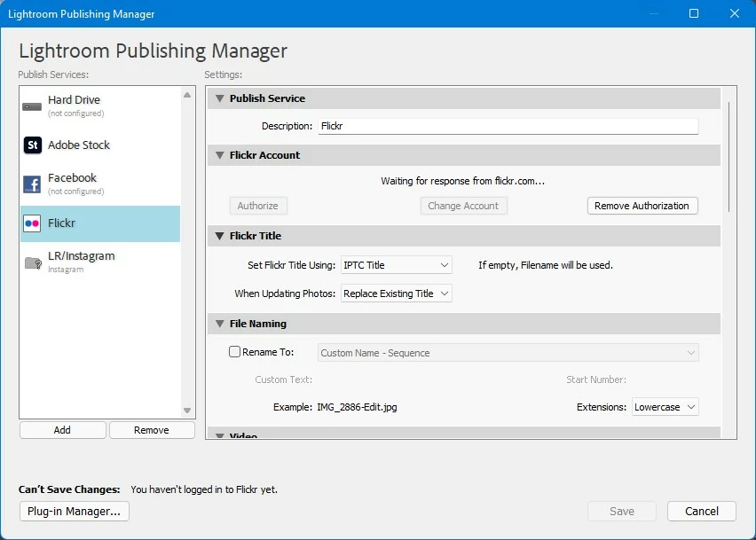This screenshot has height=540, width=756.
Task: Open the Extensions Lowercase dropdown
Action: pyautogui.click(x=665, y=407)
